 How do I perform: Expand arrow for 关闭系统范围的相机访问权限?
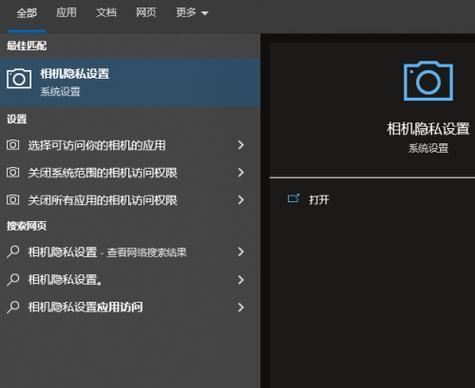pyautogui.click(x=241, y=172)
